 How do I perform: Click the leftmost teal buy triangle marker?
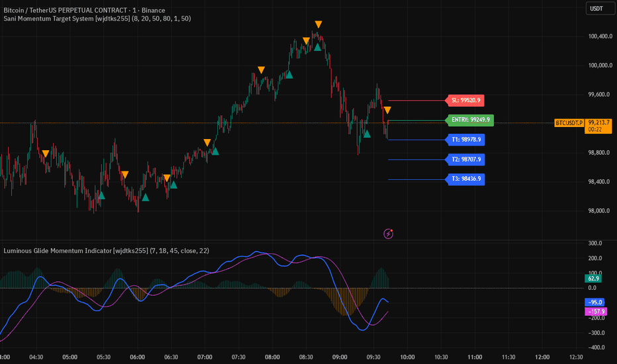[101, 195]
